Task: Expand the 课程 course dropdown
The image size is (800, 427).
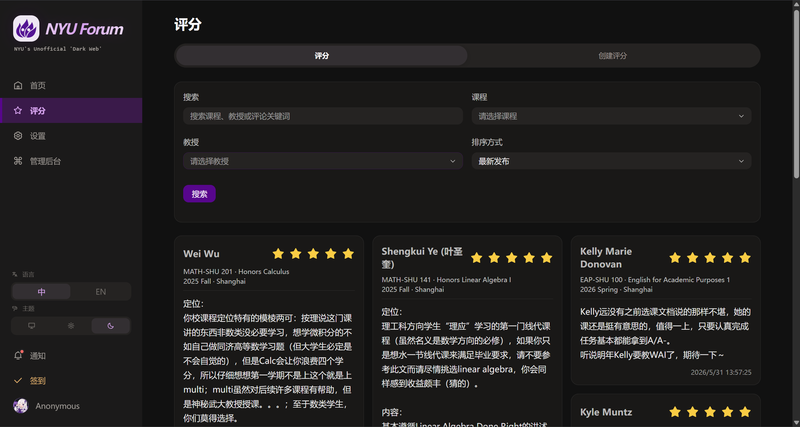Action: (x=611, y=116)
